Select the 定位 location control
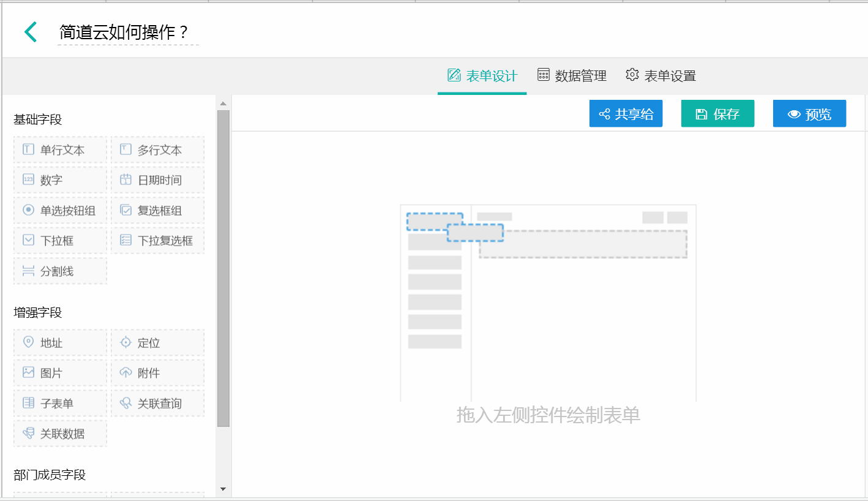The width and height of the screenshot is (868, 501). (158, 343)
